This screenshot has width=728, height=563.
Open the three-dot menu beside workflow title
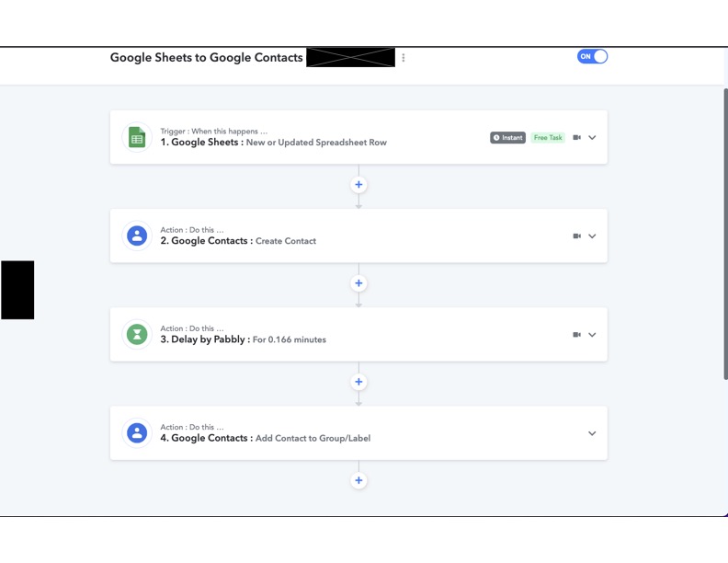pyautogui.click(x=403, y=58)
